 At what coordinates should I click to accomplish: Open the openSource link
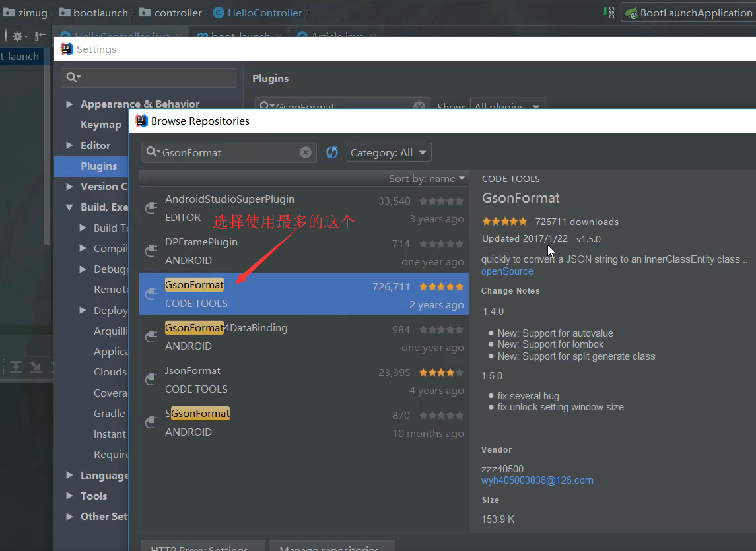507,271
